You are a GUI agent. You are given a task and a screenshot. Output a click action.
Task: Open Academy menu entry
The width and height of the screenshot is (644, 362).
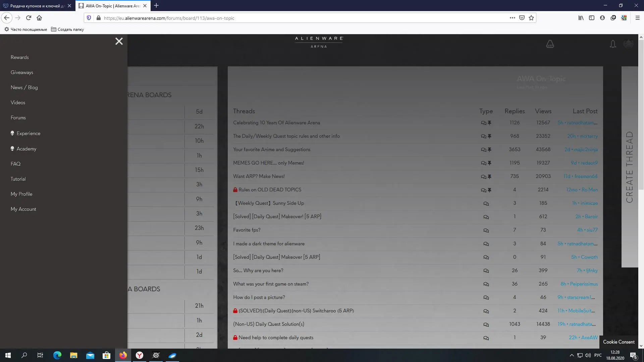point(23,149)
